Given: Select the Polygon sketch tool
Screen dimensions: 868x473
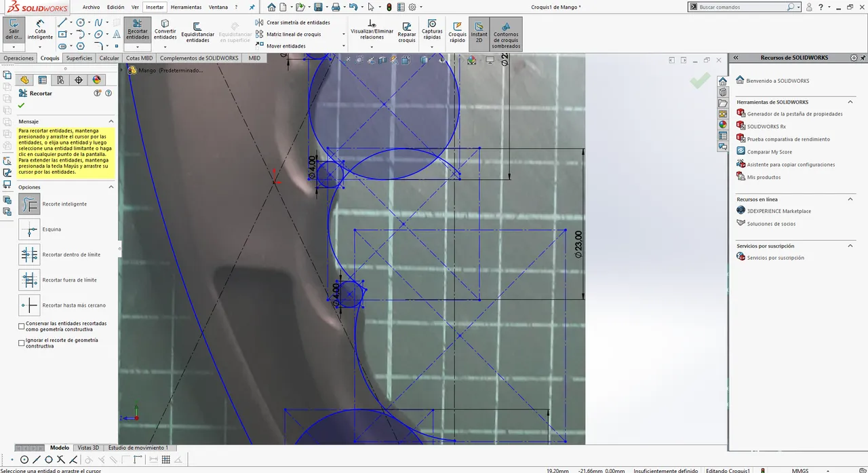Looking at the screenshot, I should [81, 46].
